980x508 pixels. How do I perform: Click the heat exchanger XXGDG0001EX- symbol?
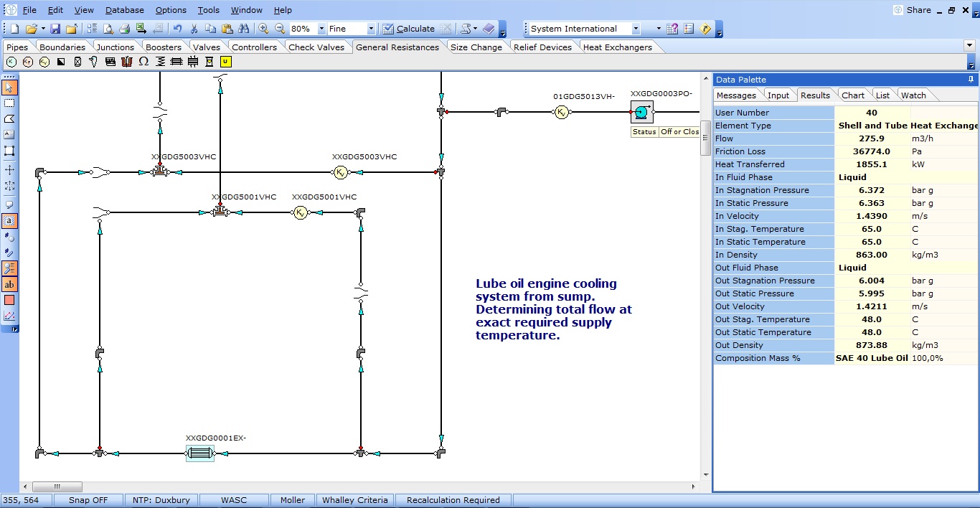coord(199,453)
